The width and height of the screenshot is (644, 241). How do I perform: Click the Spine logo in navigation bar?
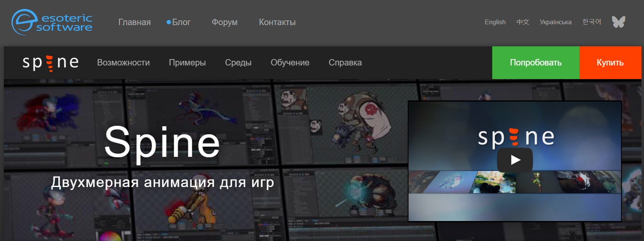point(51,63)
